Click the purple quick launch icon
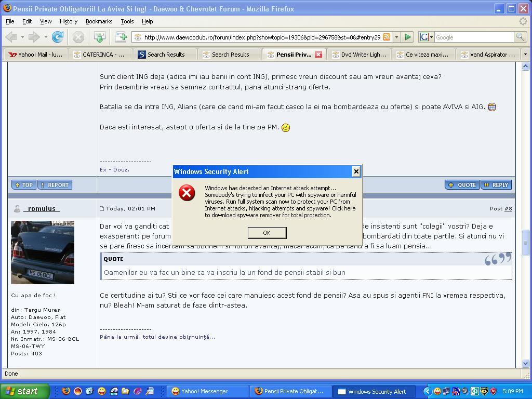Screen dimensions: 532x399 tap(137, 391)
